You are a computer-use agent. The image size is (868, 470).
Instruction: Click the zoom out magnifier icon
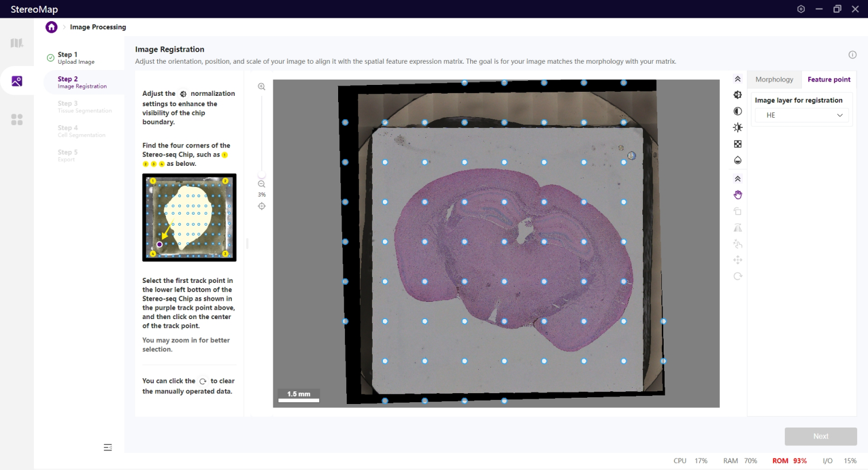[x=262, y=184]
